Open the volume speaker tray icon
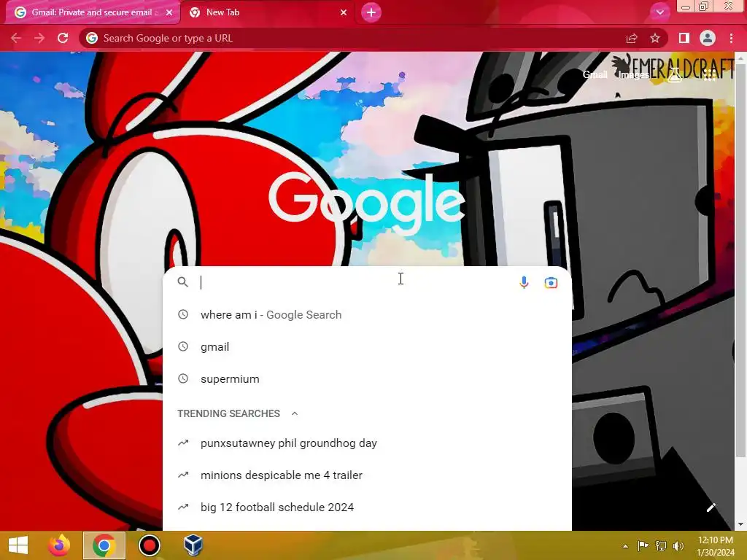 pyautogui.click(x=678, y=545)
